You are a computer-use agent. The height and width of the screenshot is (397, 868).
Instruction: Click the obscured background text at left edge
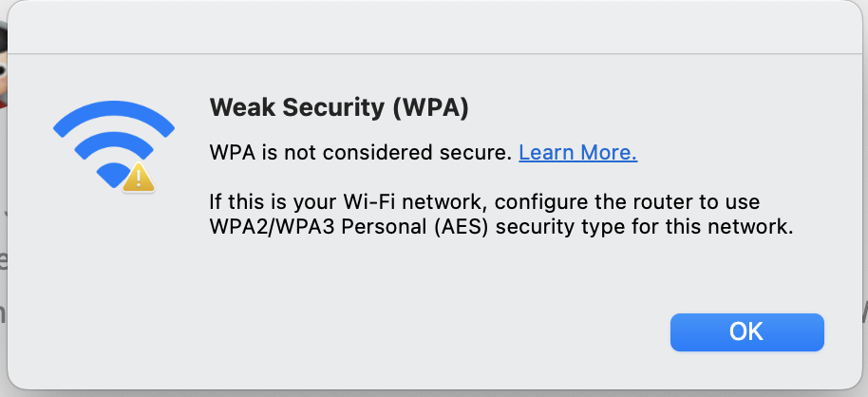(3, 260)
